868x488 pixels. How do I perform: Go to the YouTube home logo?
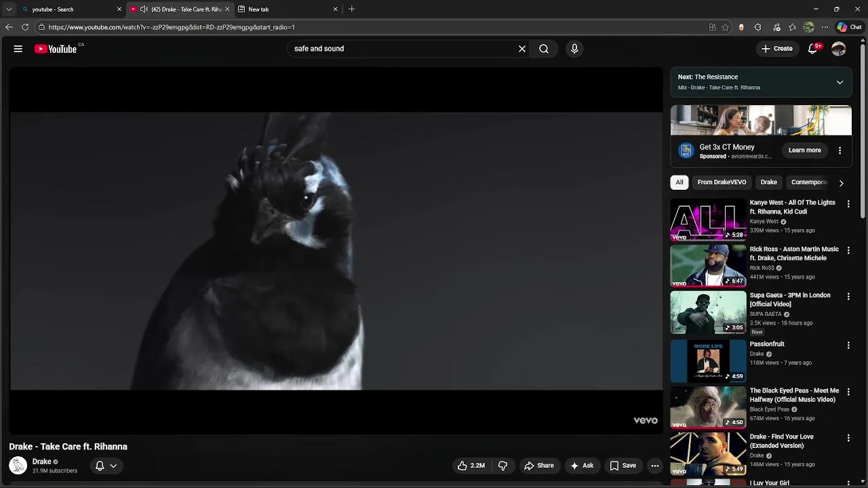pyautogui.click(x=56, y=49)
